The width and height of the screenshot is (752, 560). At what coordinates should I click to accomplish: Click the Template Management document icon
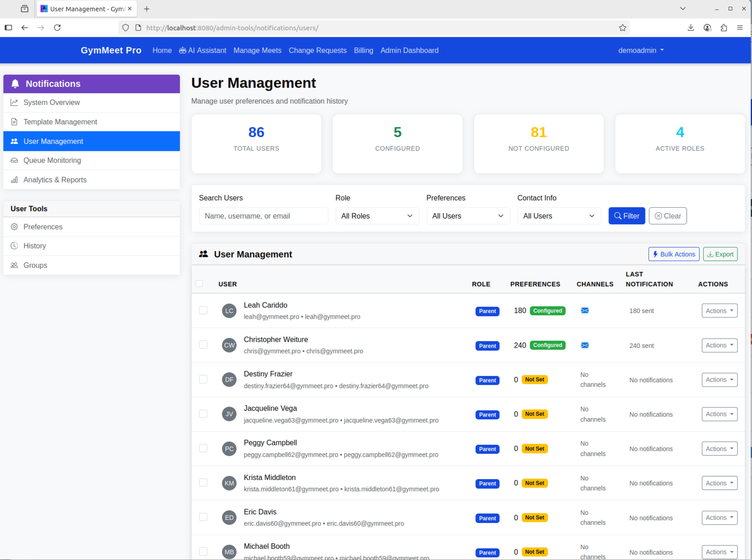coord(14,122)
